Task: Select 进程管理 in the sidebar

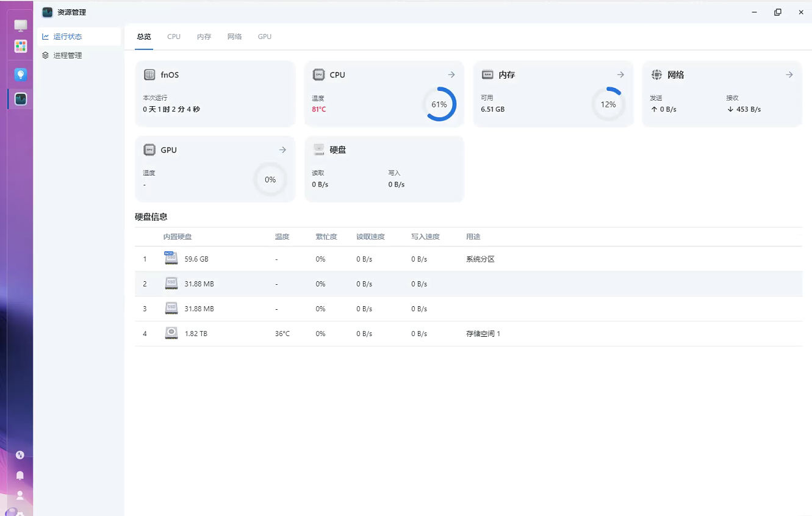Action: tap(79, 56)
